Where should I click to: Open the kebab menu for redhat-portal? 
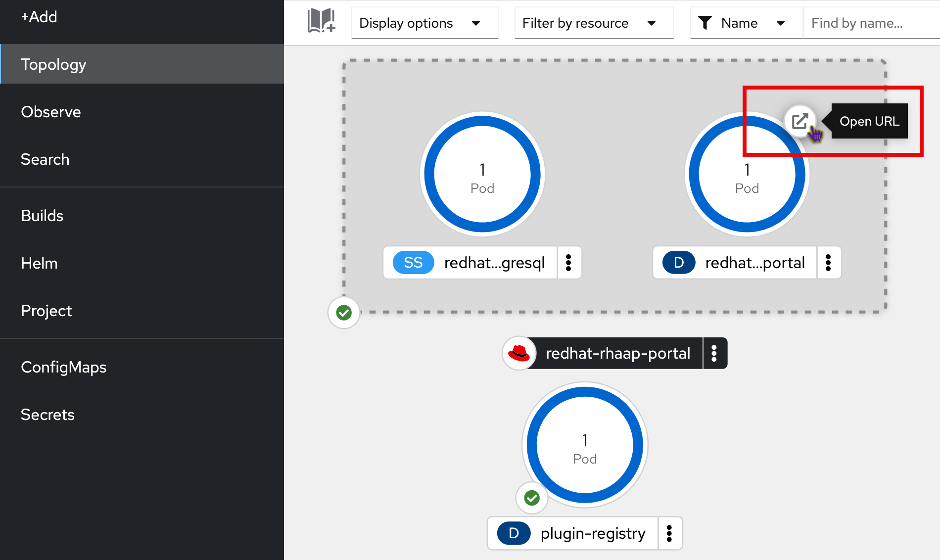click(829, 263)
